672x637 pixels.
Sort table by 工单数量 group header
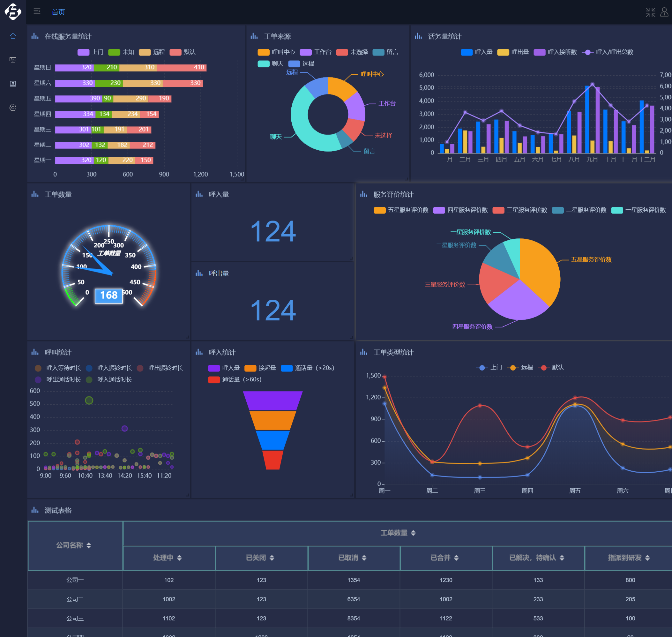413,533
